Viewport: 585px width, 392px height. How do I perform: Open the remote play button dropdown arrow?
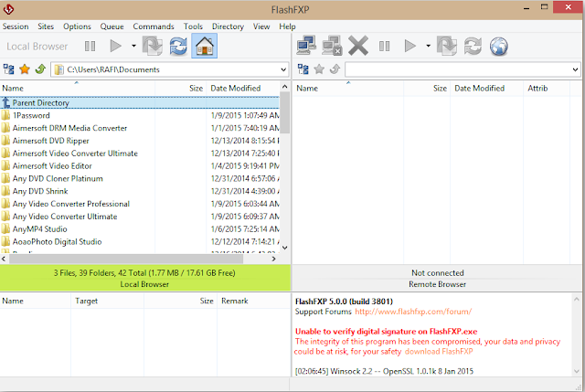pos(428,47)
